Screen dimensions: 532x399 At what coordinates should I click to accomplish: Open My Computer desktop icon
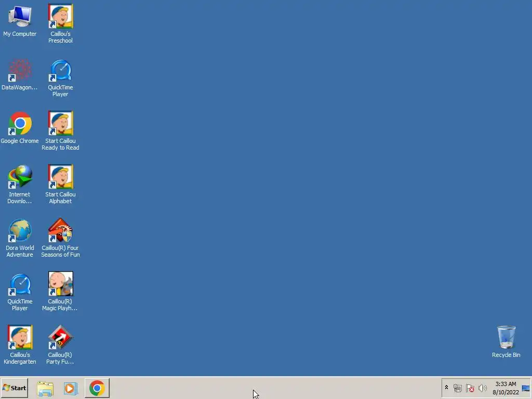[x=20, y=21]
